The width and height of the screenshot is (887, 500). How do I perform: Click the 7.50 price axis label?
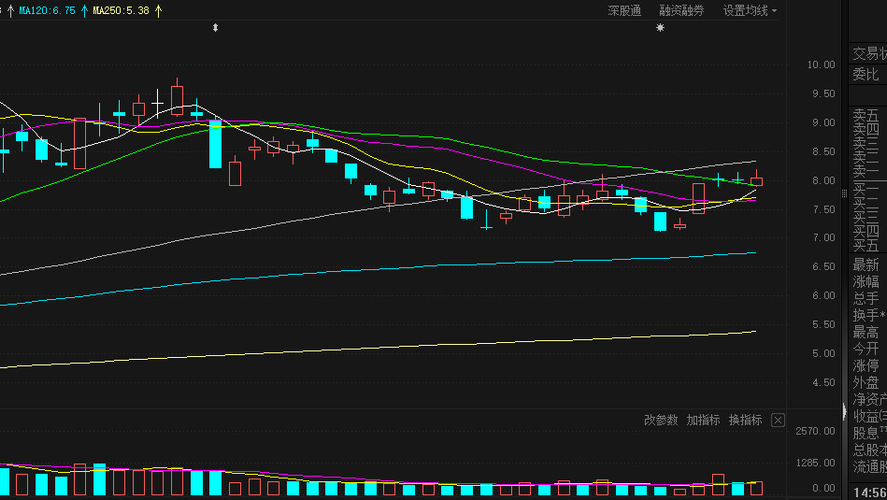coord(824,209)
